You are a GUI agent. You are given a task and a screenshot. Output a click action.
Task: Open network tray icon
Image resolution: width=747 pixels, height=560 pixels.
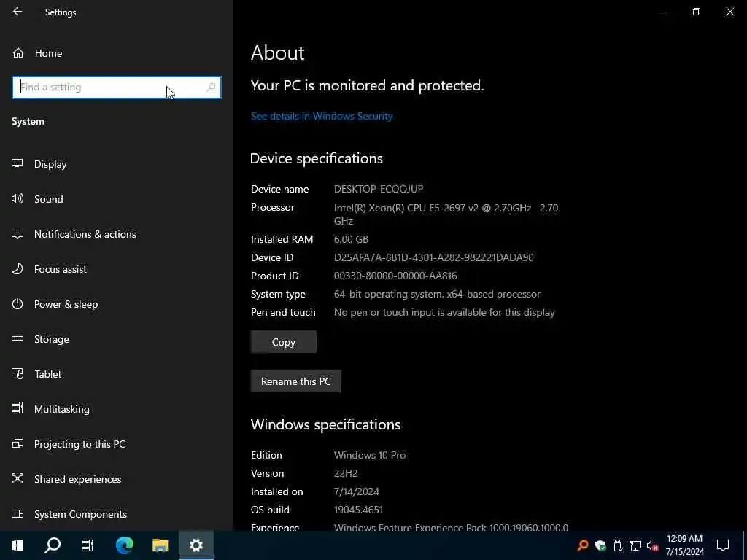[635, 545]
